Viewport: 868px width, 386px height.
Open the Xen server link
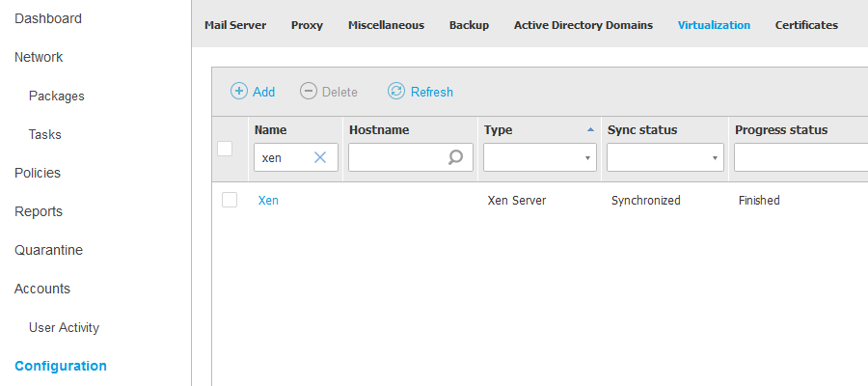coord(268,201)
